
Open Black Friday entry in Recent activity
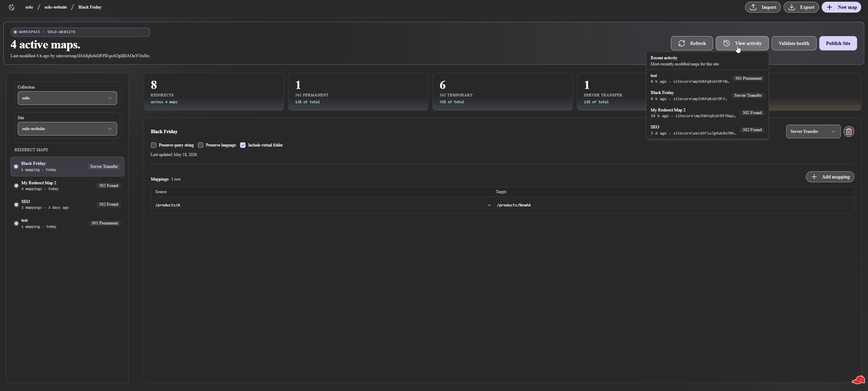707,95
